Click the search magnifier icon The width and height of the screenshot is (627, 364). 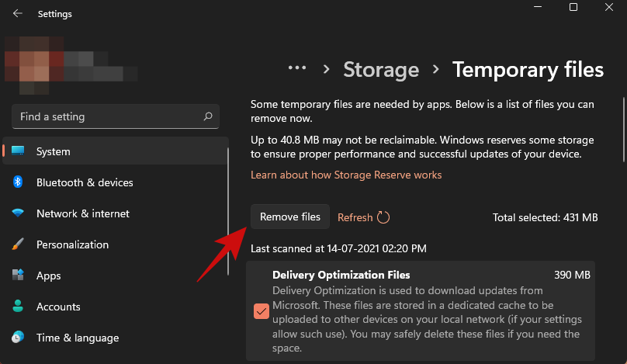(208, 116)
